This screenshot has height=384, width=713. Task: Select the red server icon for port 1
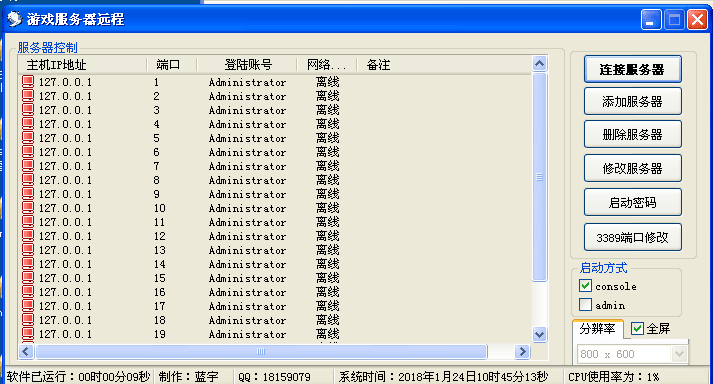(x=28, y=82)
